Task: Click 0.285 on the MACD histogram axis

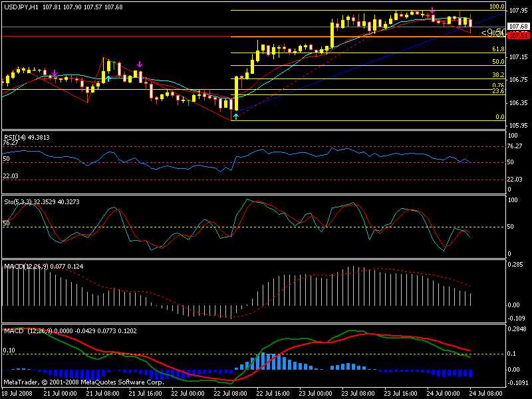Action: point(515,265)
